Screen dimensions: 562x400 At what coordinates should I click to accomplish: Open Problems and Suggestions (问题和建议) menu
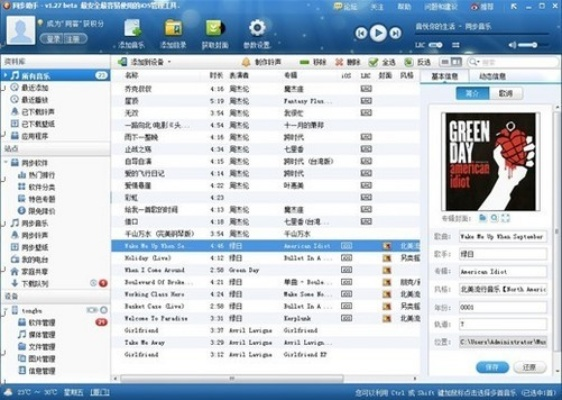(x=441, y=6)
